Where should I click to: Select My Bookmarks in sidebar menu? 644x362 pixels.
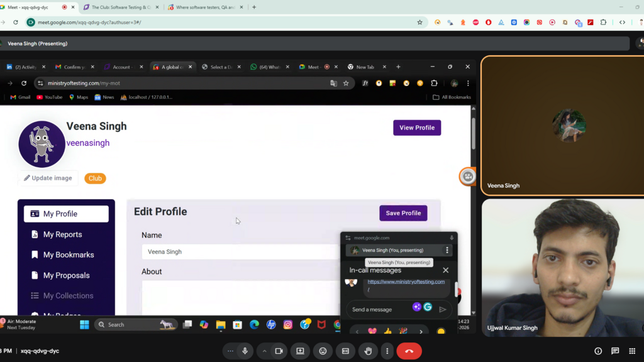(68, 255)
